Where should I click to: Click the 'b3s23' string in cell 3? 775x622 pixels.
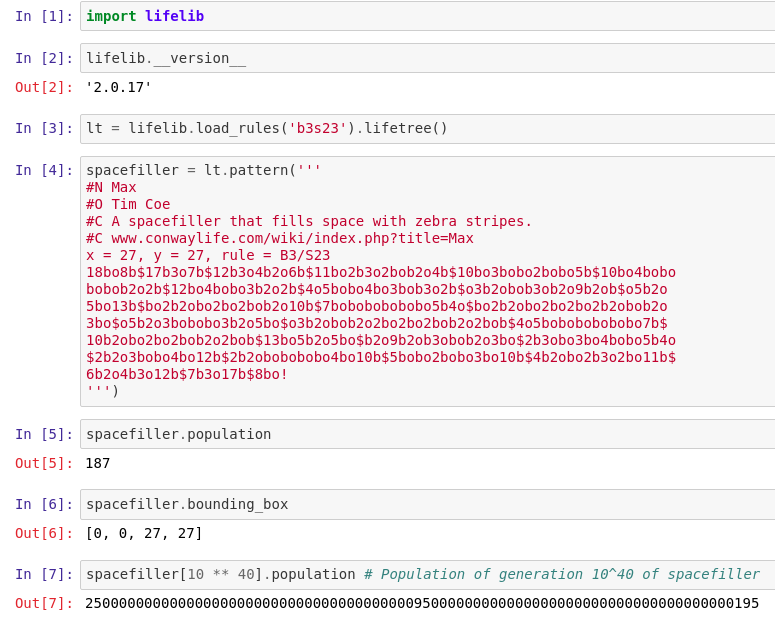(x=318, y=129)
